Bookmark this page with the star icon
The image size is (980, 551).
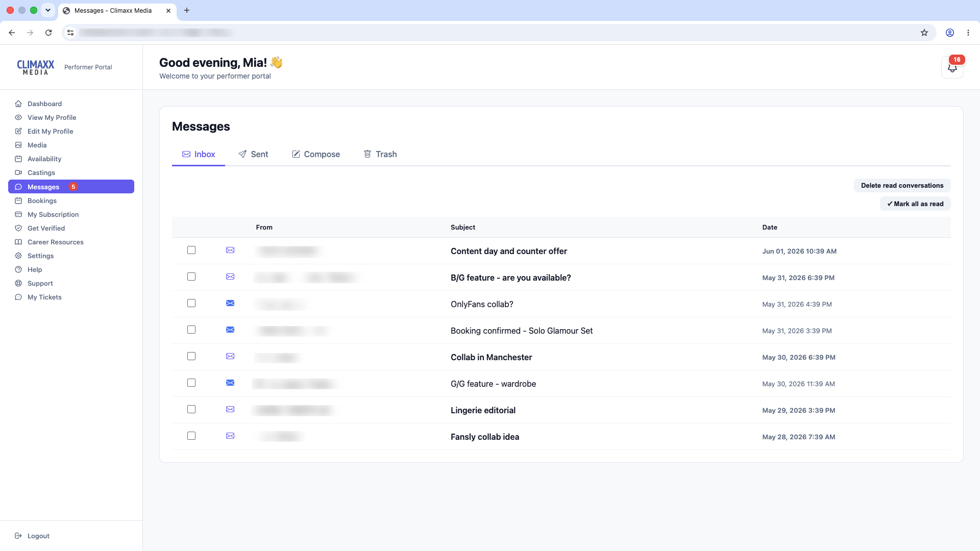pos(924,33)
